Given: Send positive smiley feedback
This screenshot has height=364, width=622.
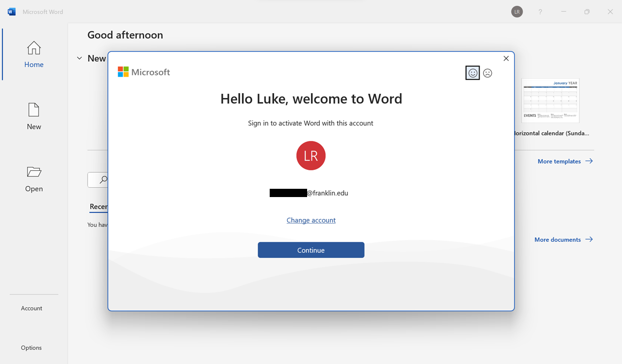Looking at the screenshot, I should 472,73.
